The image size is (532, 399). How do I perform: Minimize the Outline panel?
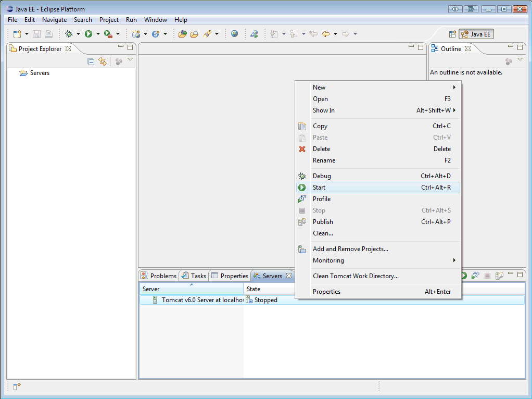(x=510, y=46)
